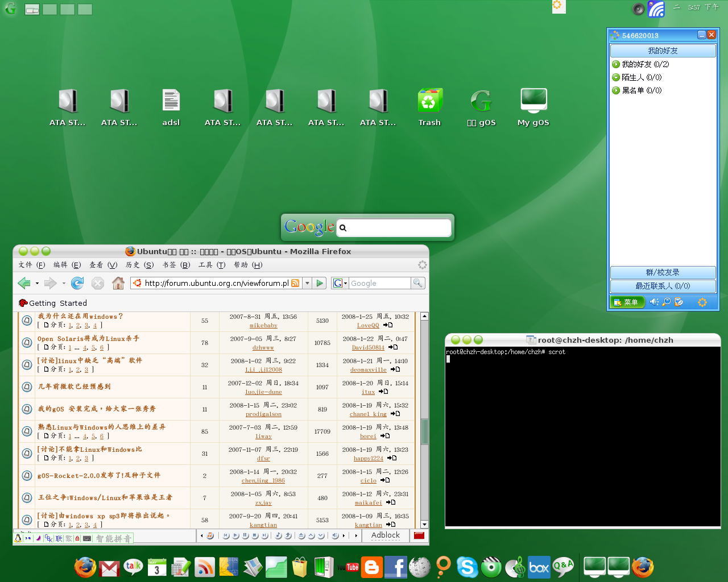Open Wikipedia from the dock
Screen dimensions: 728x582
click(x=420, y=567)
